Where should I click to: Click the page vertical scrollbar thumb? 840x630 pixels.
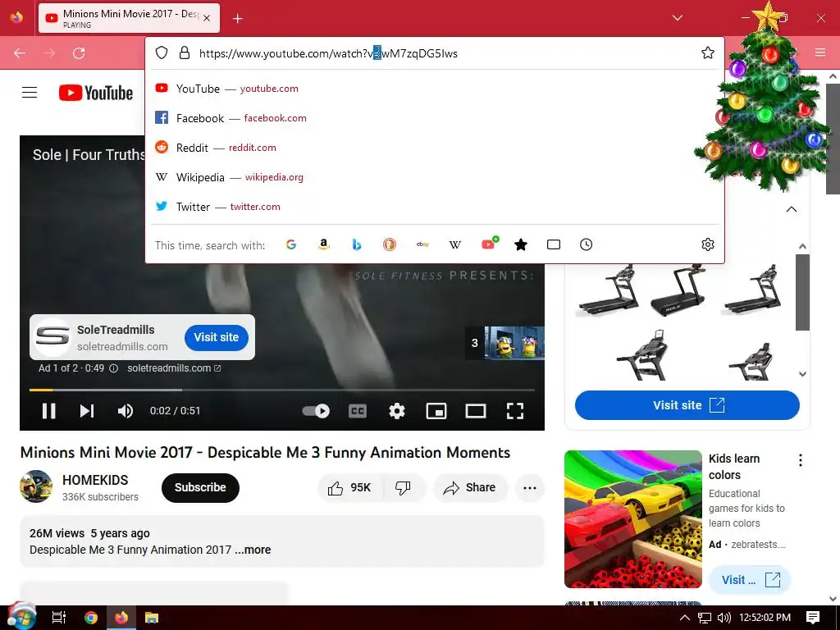[833, 137]
